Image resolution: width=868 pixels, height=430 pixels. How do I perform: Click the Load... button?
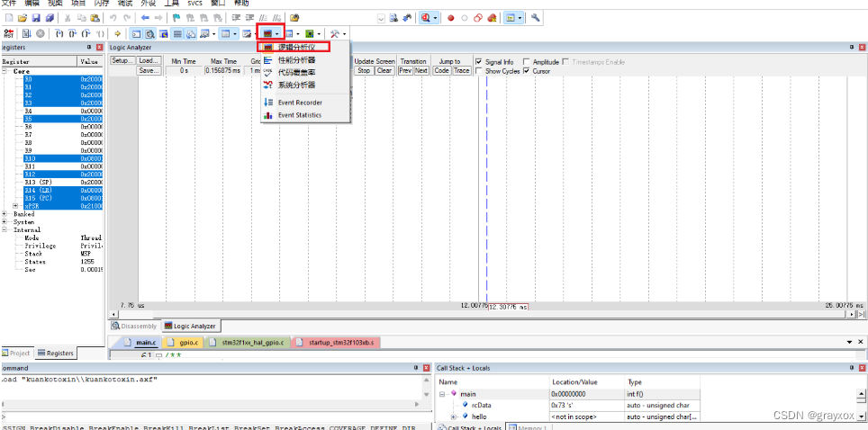point(149,61)
